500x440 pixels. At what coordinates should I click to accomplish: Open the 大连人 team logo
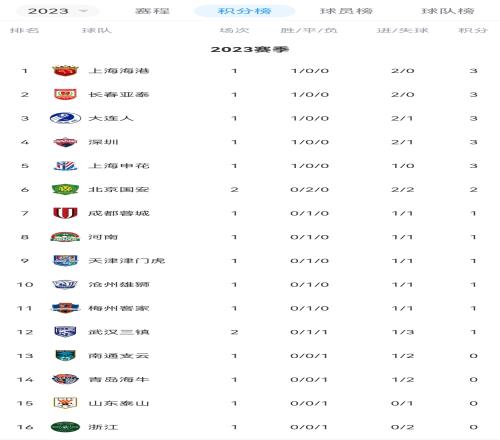(x=65, y=118)
